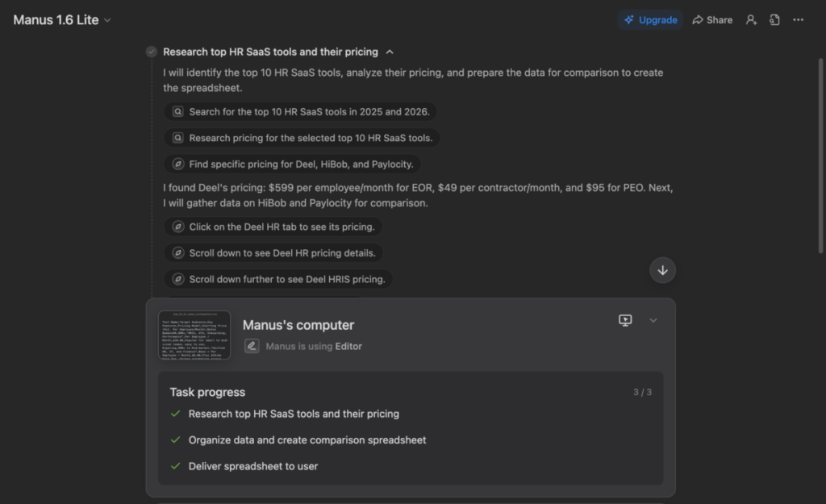Click the link icon beside the Deel HR tab step
The image size is (826, 504).
point(177,227)
